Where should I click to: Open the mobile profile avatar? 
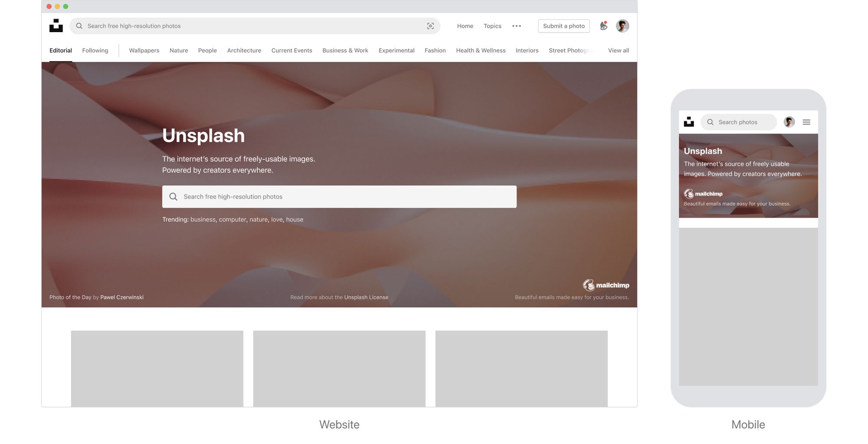point(789,122)
